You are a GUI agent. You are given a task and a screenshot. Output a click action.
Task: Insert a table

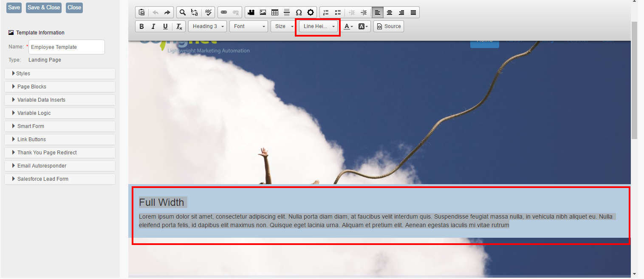(x=275, y=12)
